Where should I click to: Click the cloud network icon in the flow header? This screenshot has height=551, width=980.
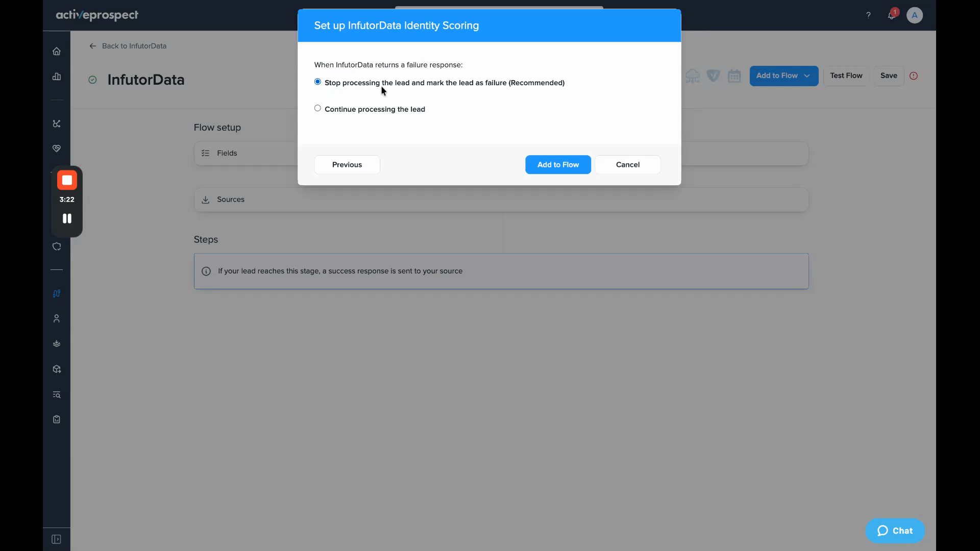tap(693, 76)
